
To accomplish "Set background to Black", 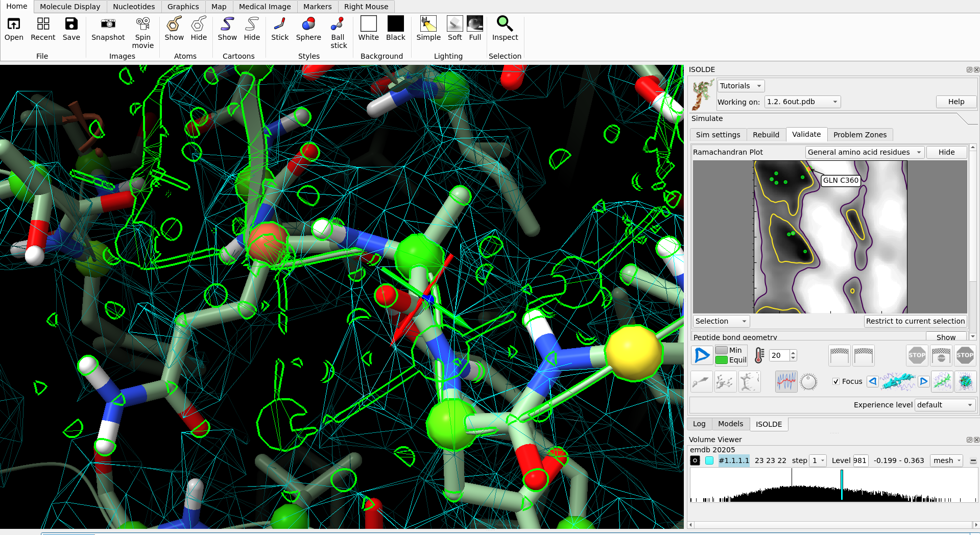I will click(395, 24).
